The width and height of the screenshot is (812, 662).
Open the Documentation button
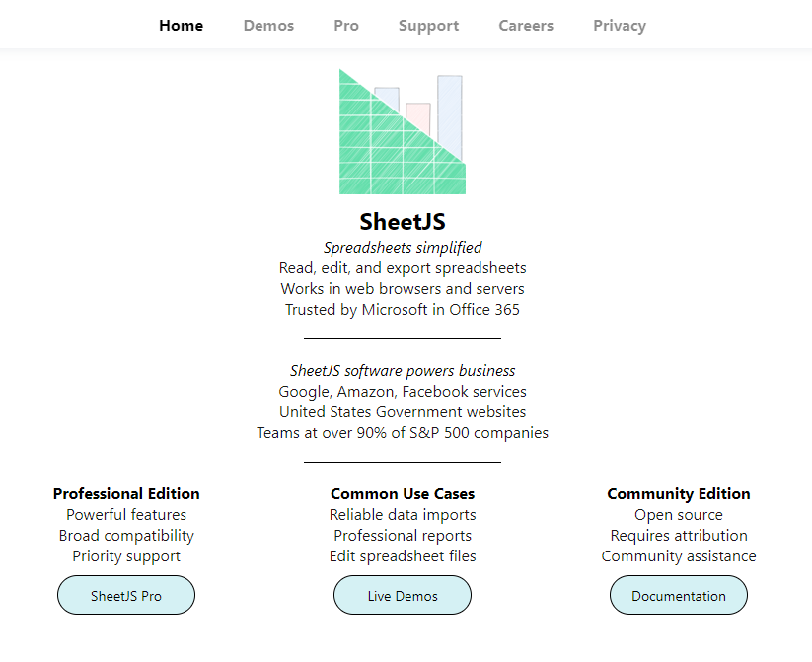pos(679,595)
